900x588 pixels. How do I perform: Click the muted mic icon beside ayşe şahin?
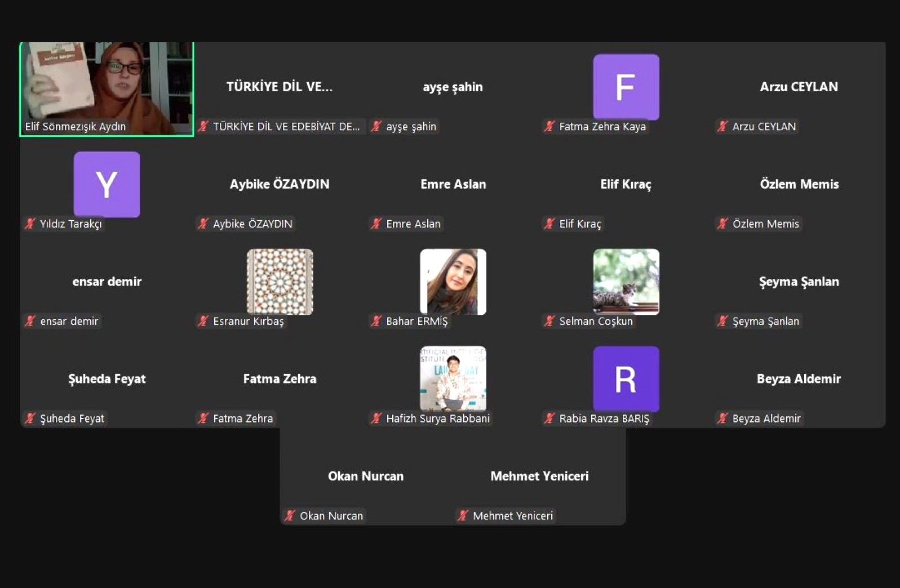coord(376,127)
